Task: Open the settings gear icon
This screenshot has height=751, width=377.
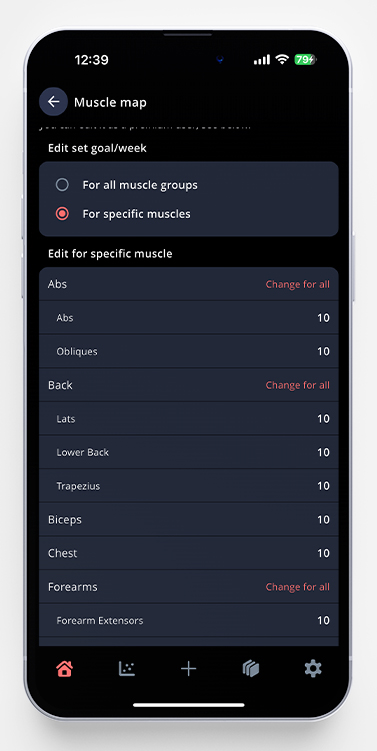Action: pos(313,668)
